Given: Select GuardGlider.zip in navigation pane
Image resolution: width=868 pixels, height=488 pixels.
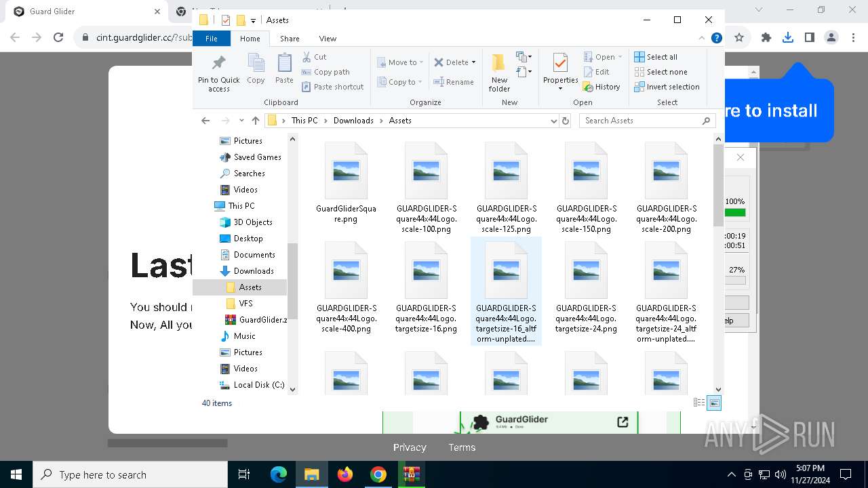Looking at the screenshot, I should (x=256, y=320).
